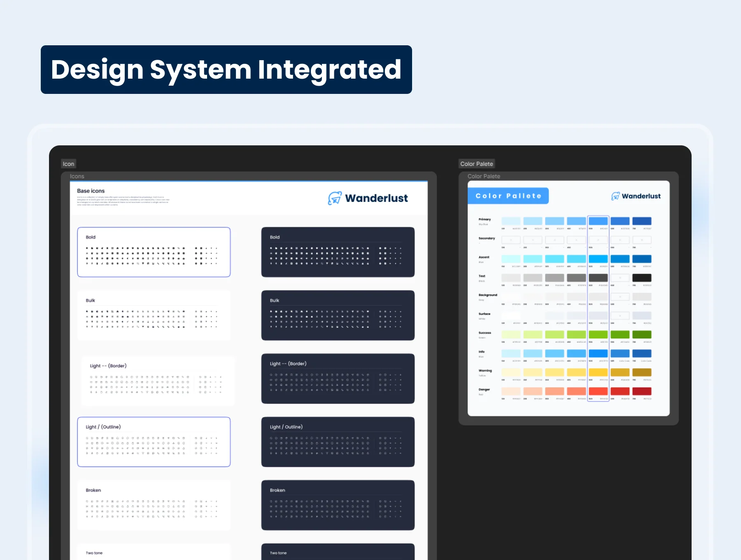Pick the Danger 500 red swatch
This screenshot has height=560, width=741.
[598, 392]
